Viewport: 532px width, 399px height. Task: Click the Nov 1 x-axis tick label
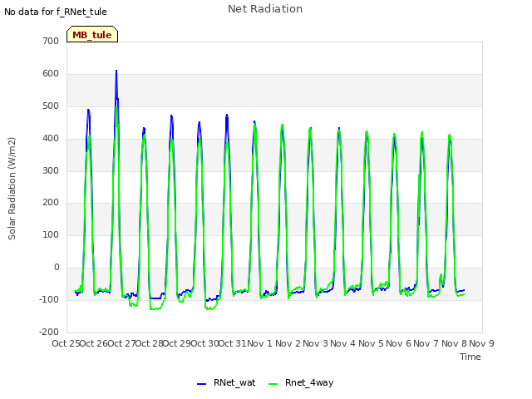[x=259, y=343]
